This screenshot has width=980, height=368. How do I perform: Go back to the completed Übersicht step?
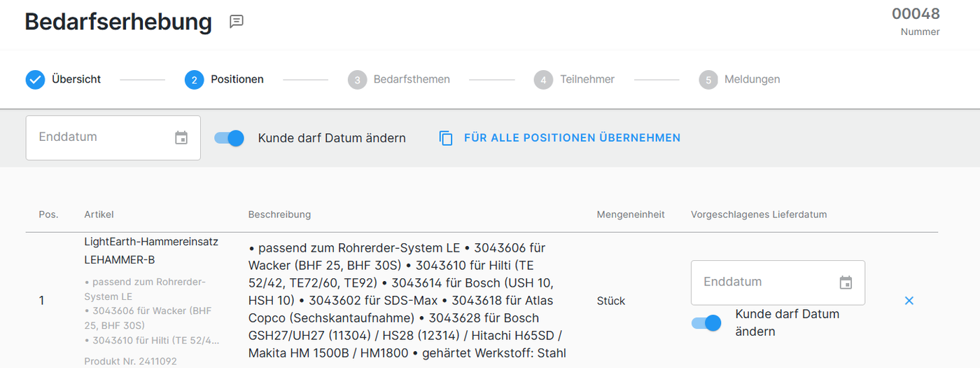pos(64,79)
